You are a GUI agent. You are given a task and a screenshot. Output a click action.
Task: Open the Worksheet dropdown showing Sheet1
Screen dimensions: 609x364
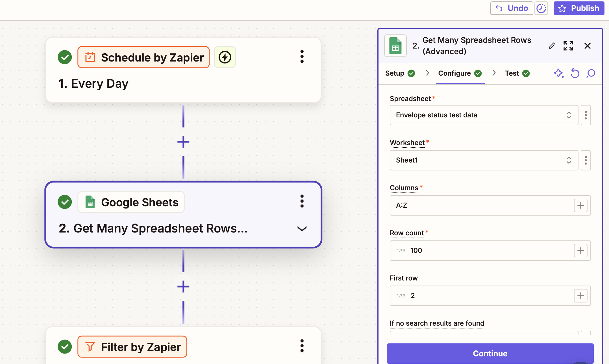click(x=484, y=160)
